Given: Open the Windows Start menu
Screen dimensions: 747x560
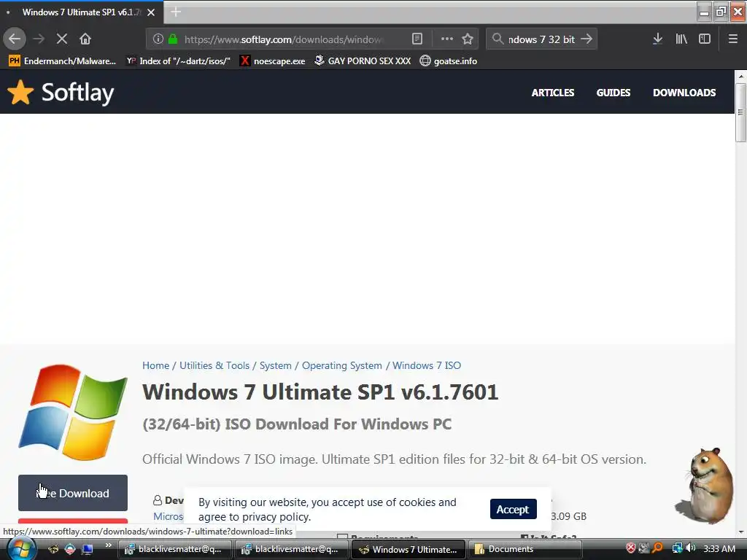Looking at the screenshot, I should pyautogui.click(x=21, y=548).
